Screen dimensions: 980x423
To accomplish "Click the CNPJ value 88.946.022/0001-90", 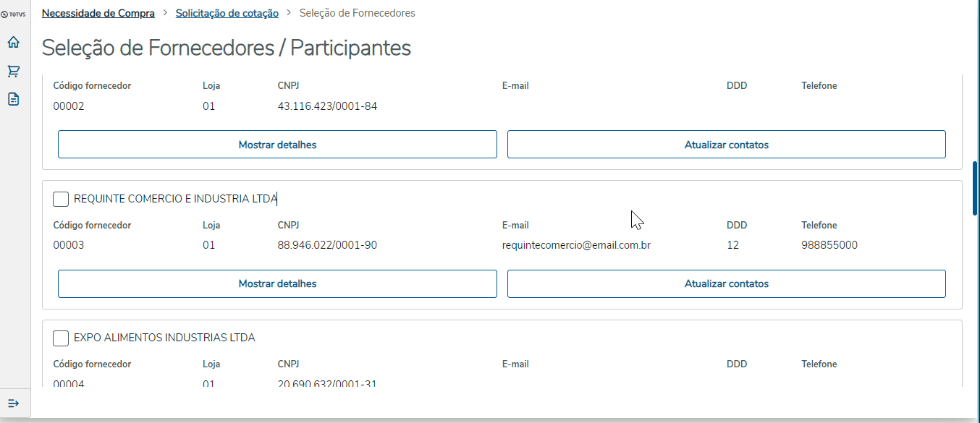I will coord(327,245).
